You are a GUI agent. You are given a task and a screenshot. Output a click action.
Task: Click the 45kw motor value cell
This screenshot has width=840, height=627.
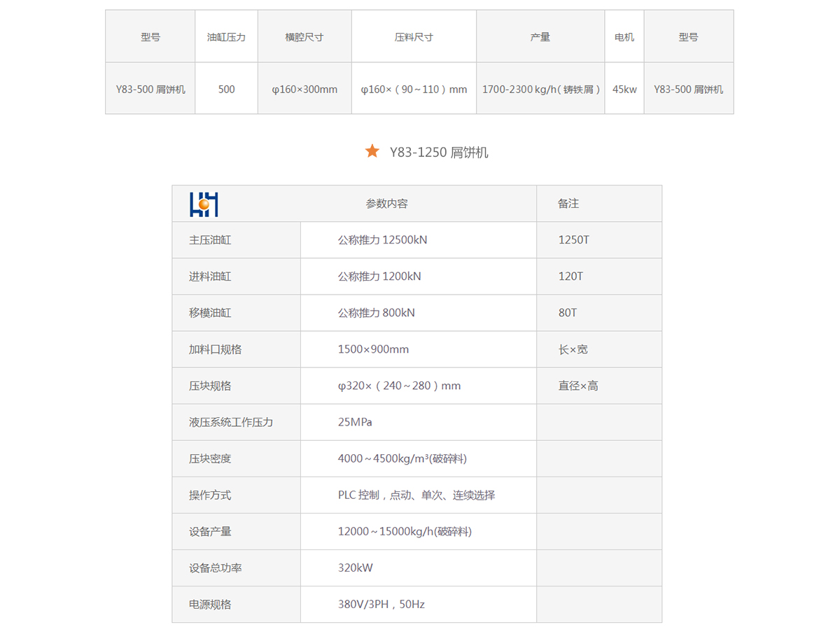coord(624,89)
